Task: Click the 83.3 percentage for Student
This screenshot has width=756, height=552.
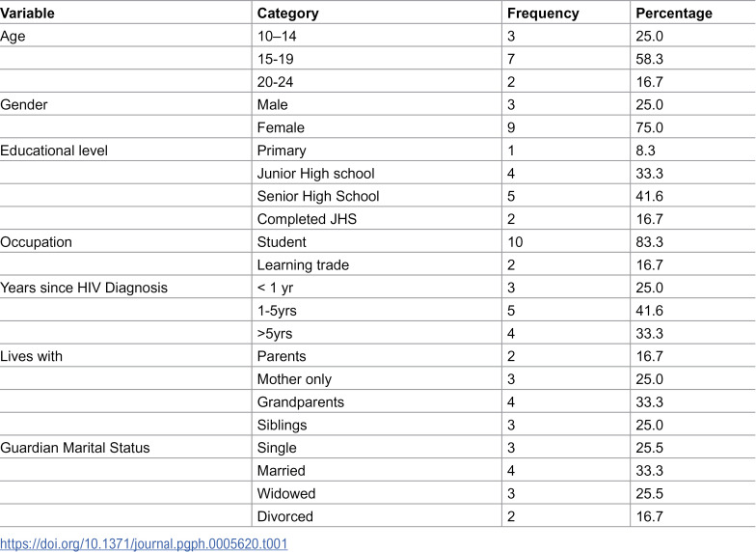Action: (649, 241)
